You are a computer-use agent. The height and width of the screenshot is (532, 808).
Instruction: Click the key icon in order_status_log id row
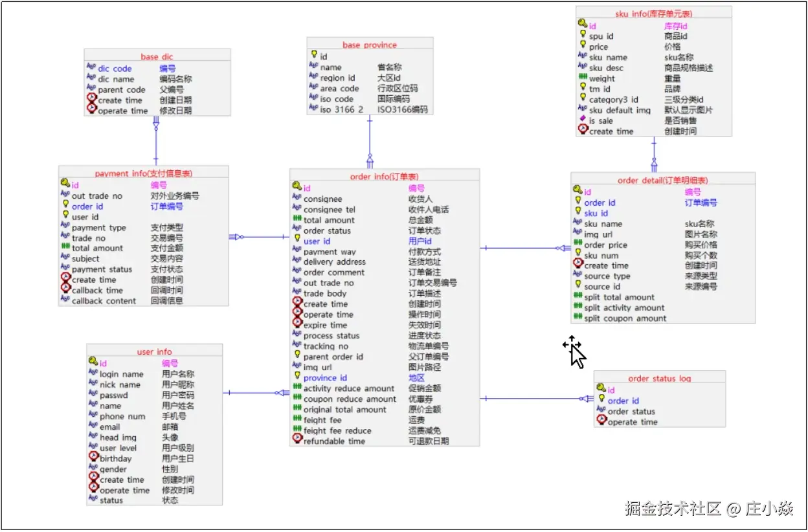tap(601, 390)
